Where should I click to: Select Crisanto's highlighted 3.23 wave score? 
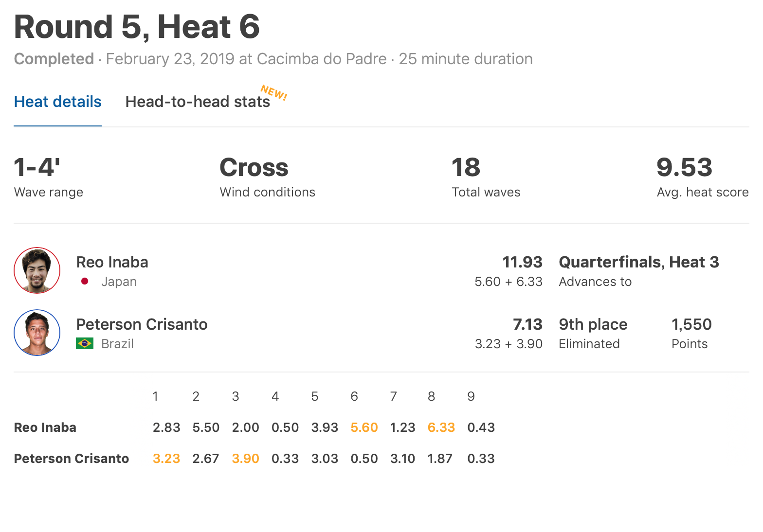(x=166, y=459)
